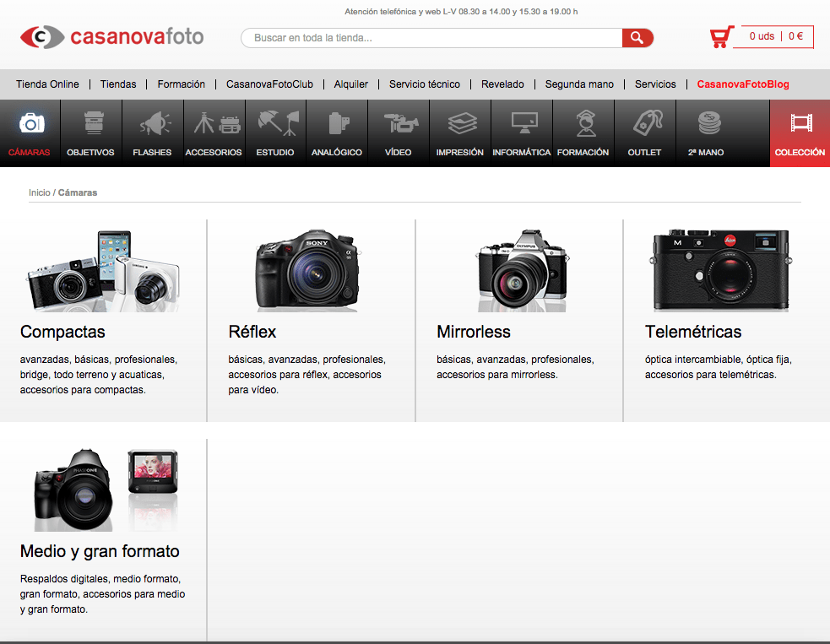Click Telemétricas description 'óptica intercambiable, óptica fija'

719,367
